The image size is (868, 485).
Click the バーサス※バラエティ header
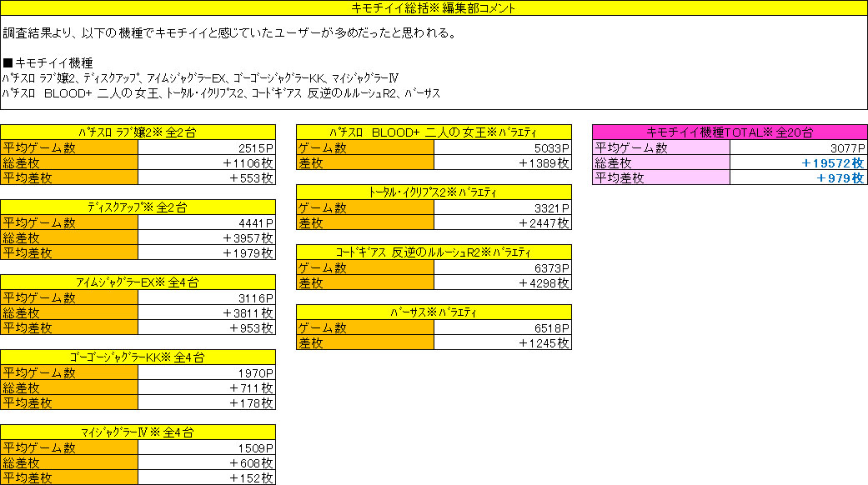pos(434,312)
